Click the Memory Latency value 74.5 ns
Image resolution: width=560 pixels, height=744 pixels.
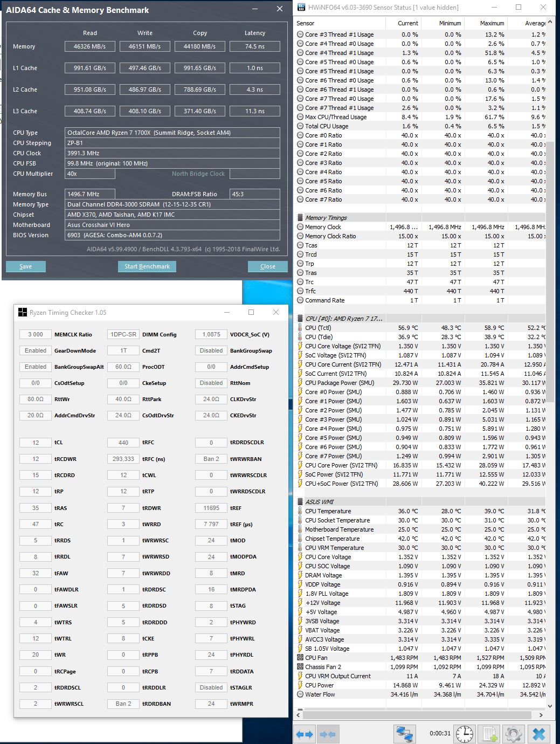point(255,46)
